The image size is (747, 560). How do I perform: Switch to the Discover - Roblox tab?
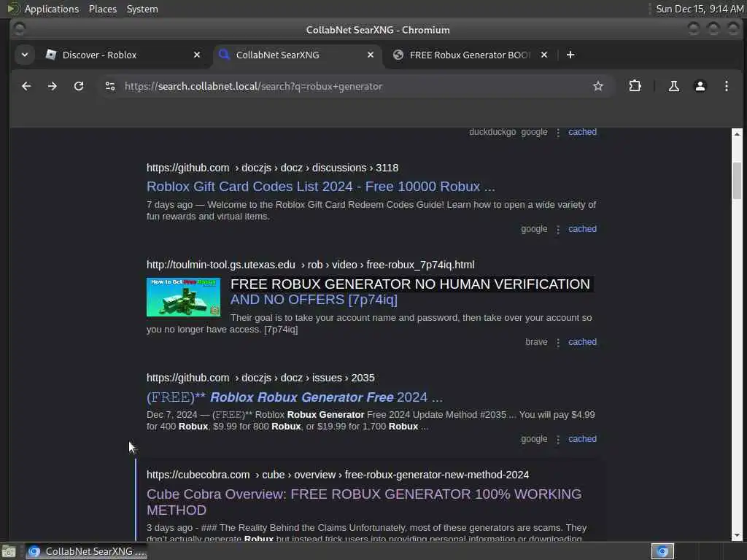123,55
